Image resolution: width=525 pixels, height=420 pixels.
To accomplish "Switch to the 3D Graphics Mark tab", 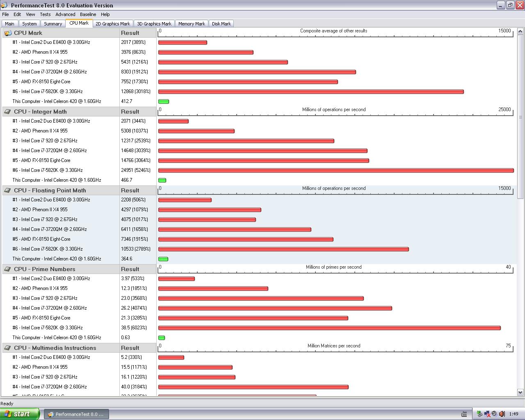I will coord(154,24).
